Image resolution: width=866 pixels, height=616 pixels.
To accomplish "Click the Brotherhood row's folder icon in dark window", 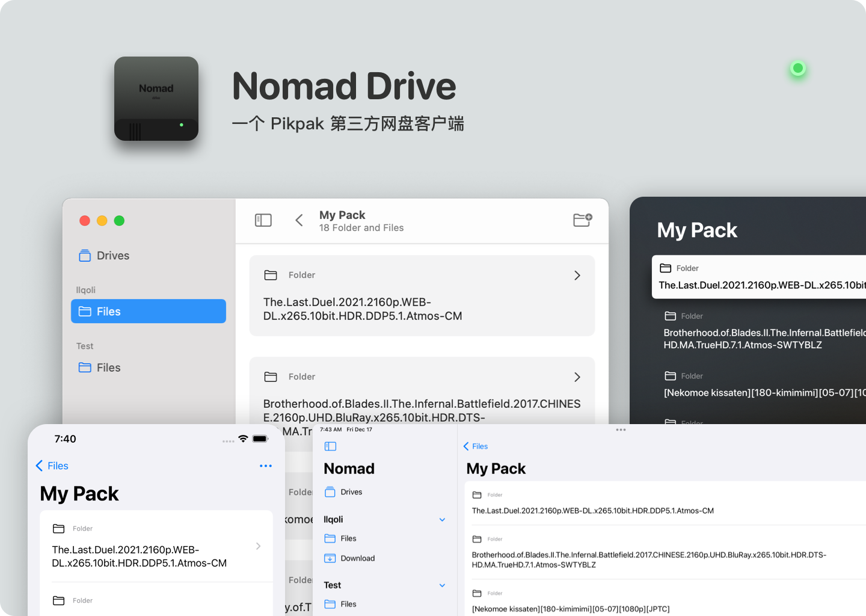I will [671, 316].
